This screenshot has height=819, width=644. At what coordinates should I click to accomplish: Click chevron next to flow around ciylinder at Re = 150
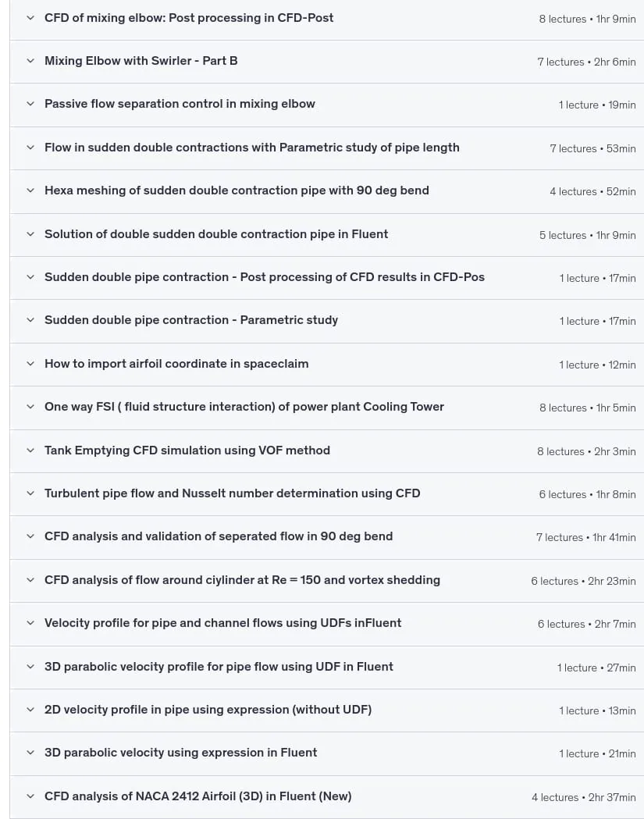pyautogui.click(x=30, y=580)
